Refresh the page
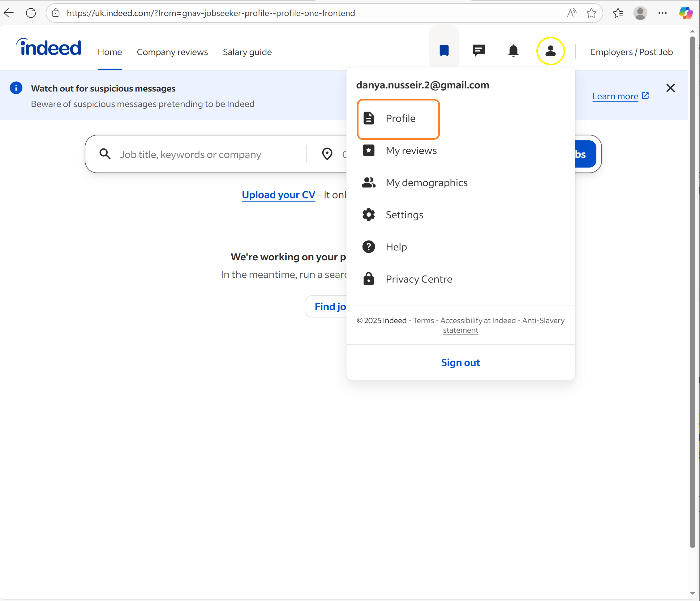Viewport: 700px width, 601px height. [31, 13]
